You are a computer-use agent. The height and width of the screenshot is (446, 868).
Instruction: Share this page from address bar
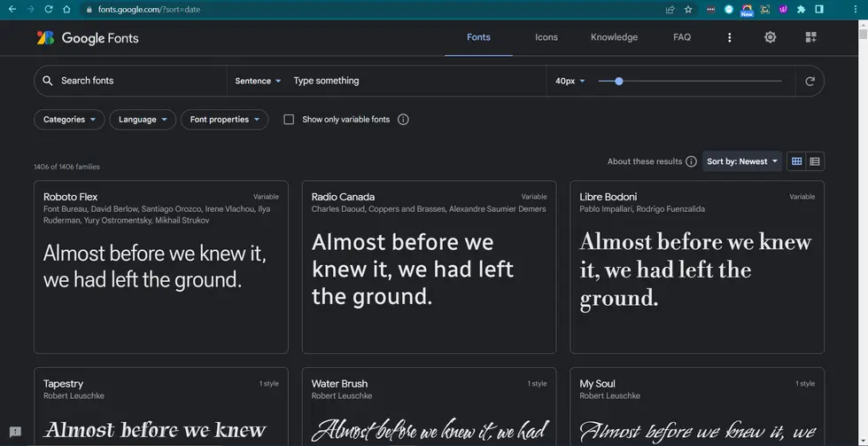[x=670, y=10]
